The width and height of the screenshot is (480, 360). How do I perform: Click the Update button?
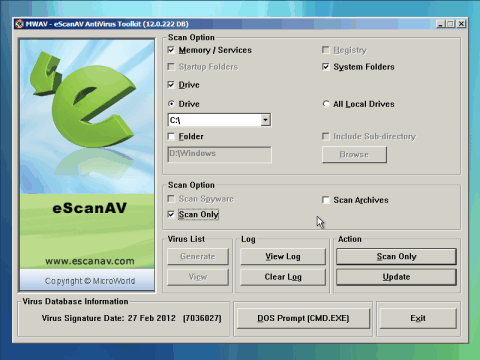396,277
